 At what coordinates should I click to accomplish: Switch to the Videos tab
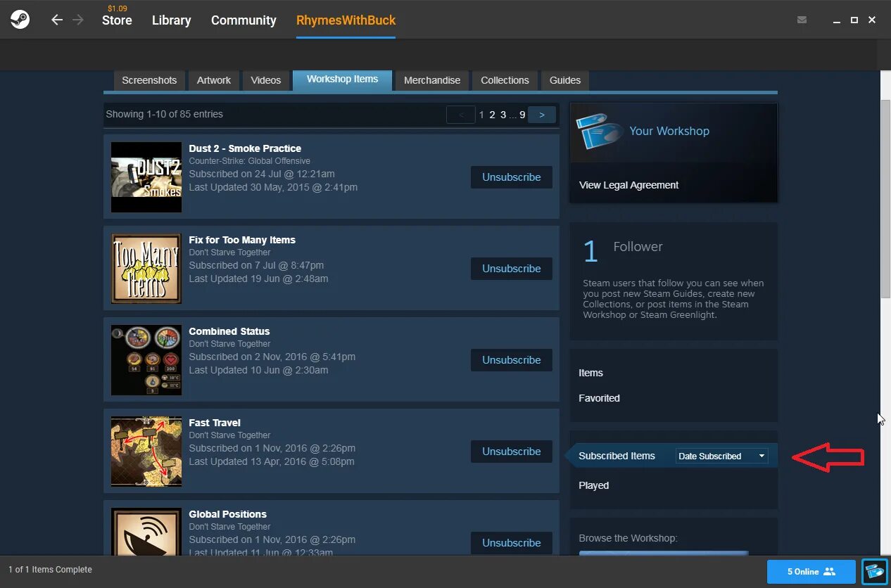(266, 80)
